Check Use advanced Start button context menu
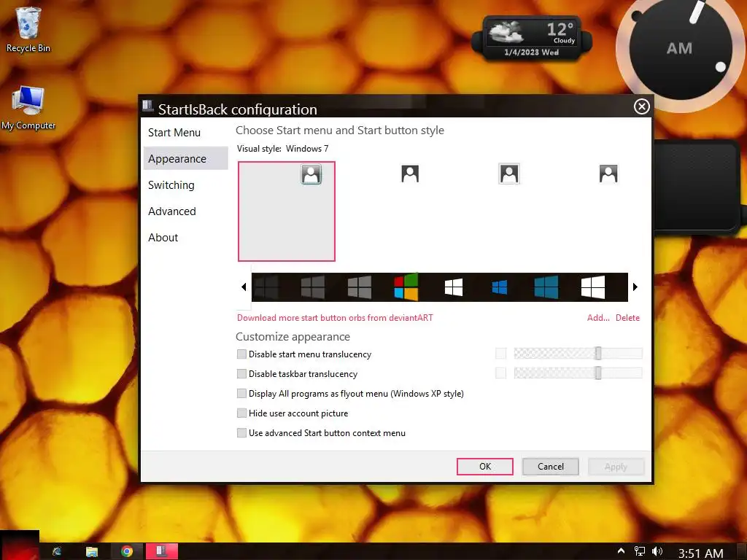747x560 pixels. pyautogui.click(x=242, y=433)
